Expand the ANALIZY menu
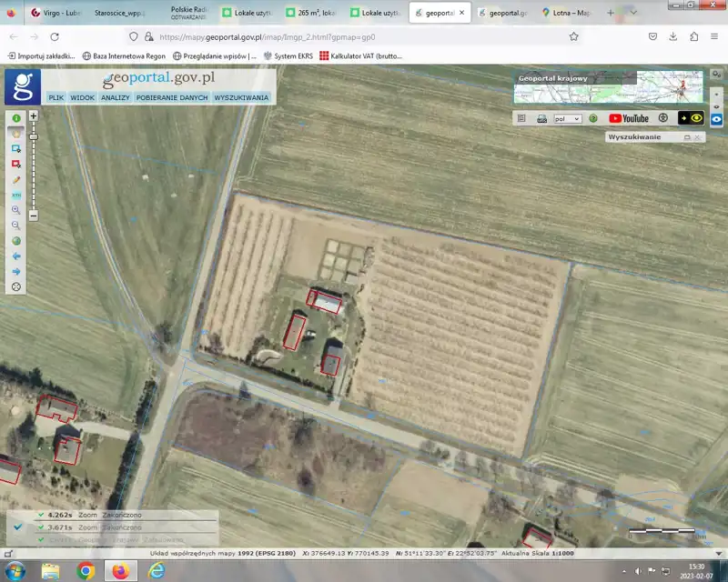728x582 pixels. 116,97
